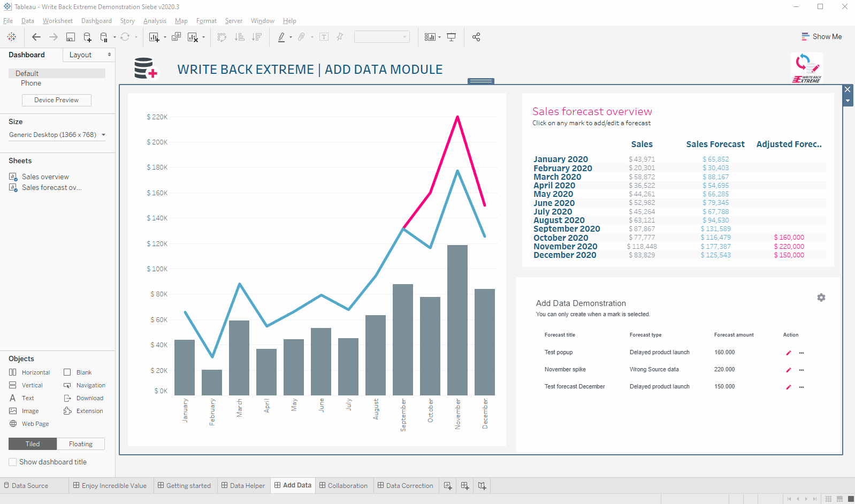Add new story tab icon
This screenshot has height=504, width=855.
[482, 486]
